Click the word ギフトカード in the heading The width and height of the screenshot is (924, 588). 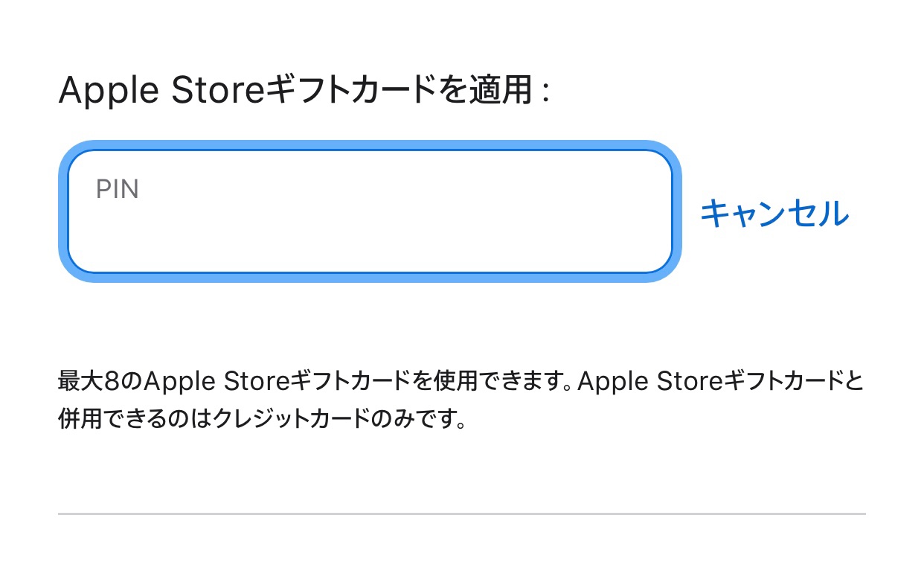click(x=351, y=92)
